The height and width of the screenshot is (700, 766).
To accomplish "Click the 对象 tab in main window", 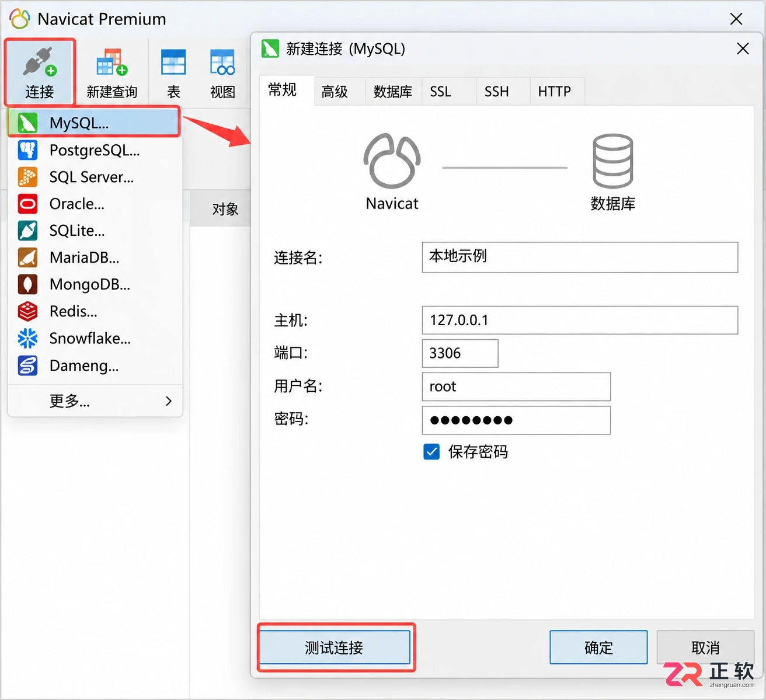I will tap(225, 209).
